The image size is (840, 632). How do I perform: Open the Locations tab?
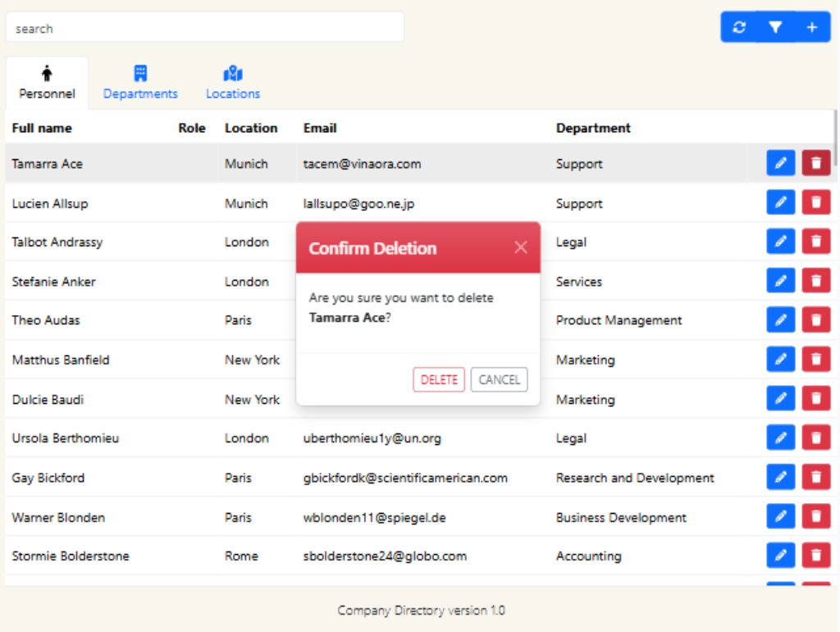233,83
